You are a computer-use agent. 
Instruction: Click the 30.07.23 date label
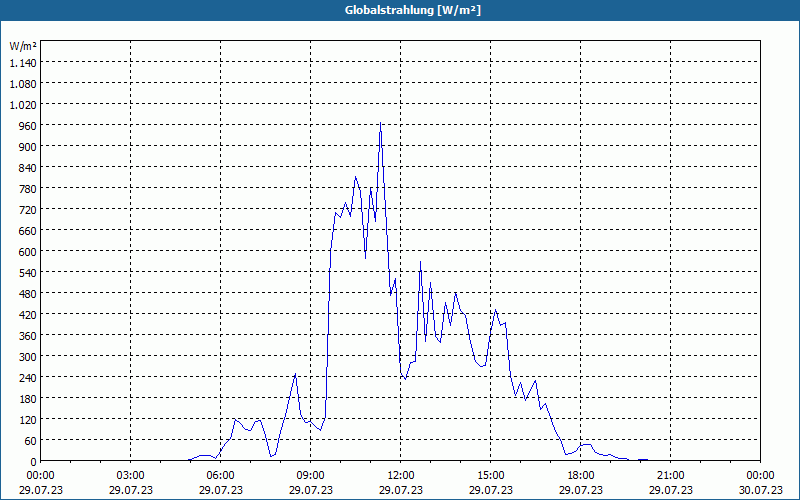click(760, 490)
